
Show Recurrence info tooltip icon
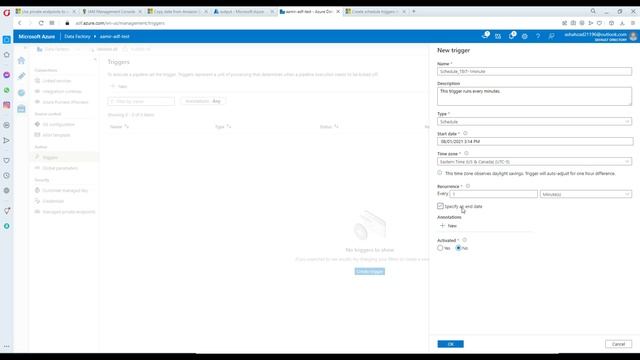point(468,186)
